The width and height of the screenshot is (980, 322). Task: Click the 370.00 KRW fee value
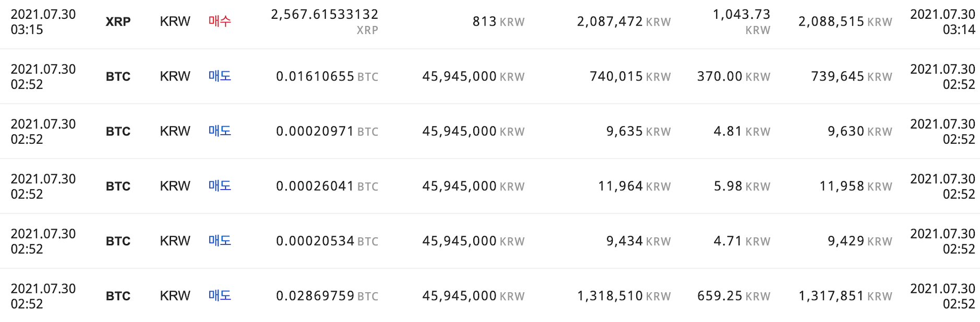tap(733, 77)
